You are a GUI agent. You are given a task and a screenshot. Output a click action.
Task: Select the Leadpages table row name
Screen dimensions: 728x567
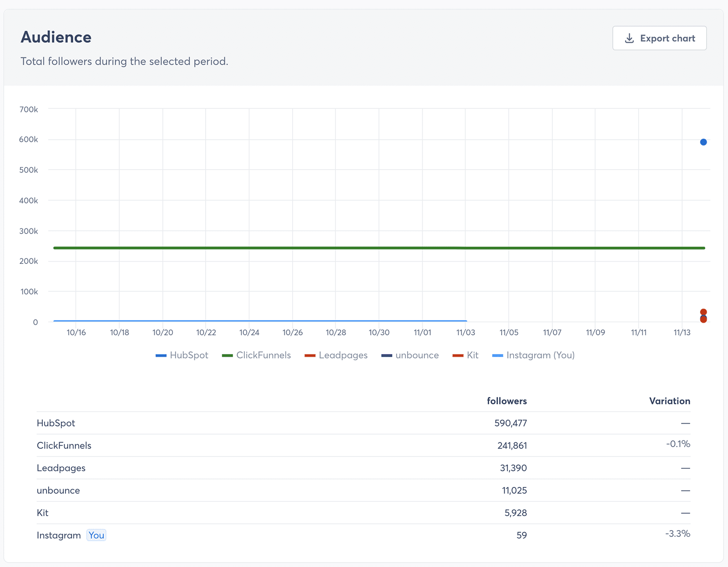click(x=61, y=468)
